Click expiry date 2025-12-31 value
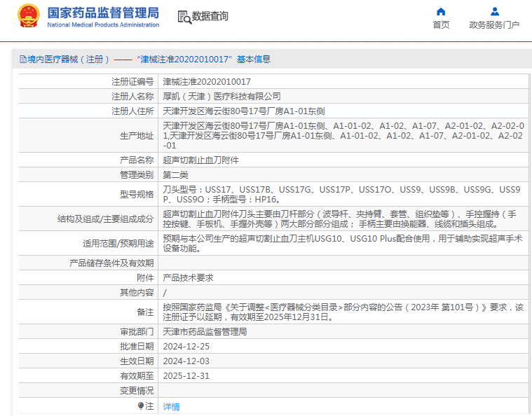This screenshot has width=532, height=416. [x=186, y=375]
